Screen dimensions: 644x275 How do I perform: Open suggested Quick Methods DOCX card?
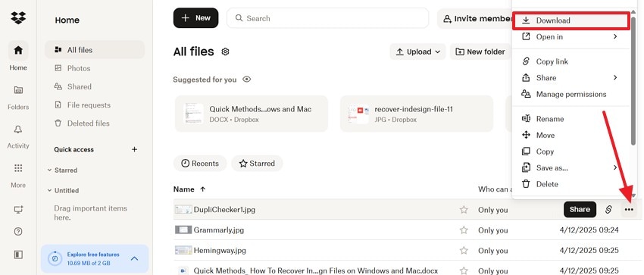click(x=252, y=114)
